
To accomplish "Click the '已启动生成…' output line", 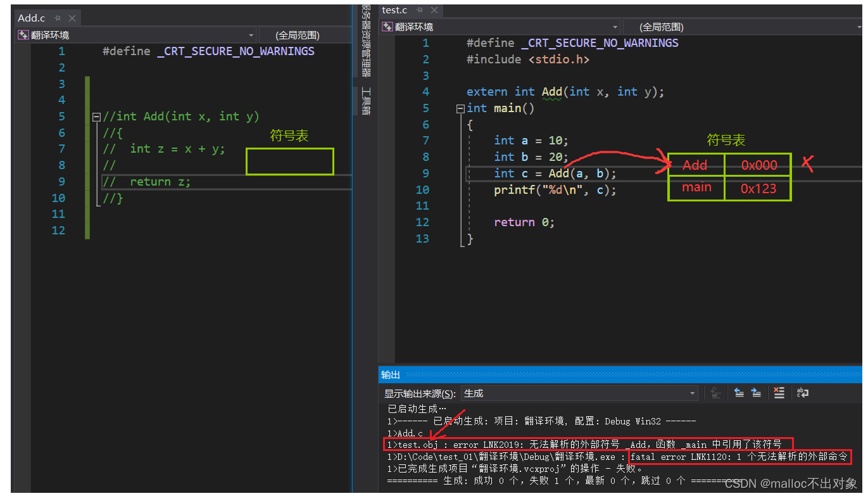I will coord(417,409).
